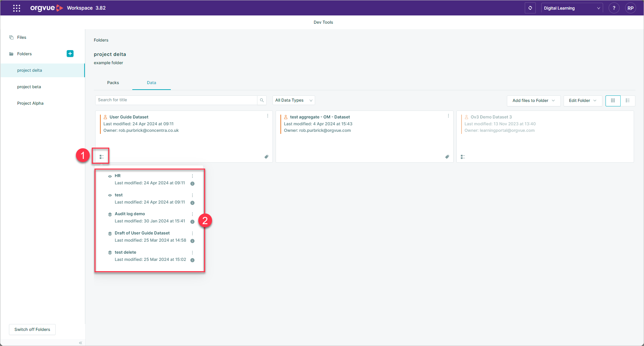644x346 pixels.
Task: Open the Draft of User Guide Dataset item
Action: (x=142, y=233)
